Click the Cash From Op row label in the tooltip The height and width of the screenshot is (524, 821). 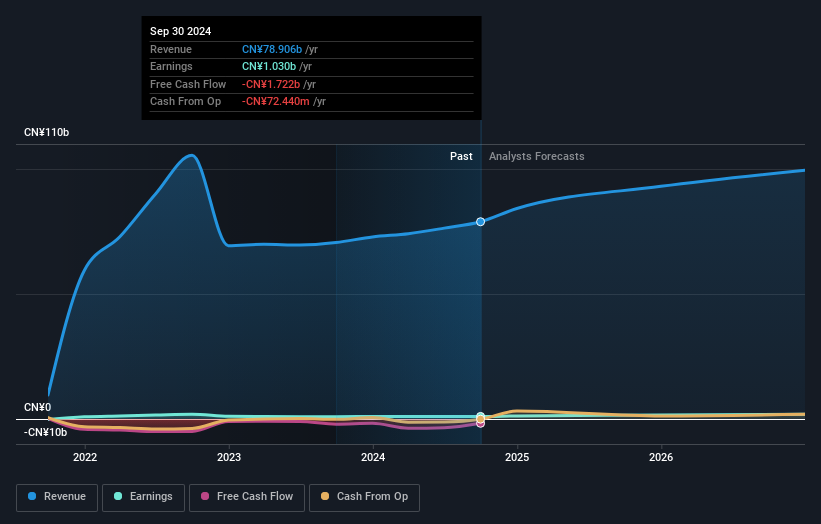[185, 102]
